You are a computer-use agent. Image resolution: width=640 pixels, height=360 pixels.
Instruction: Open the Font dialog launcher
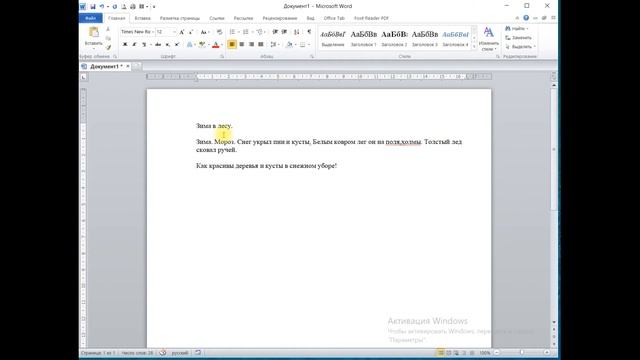(x=222, y=57)
